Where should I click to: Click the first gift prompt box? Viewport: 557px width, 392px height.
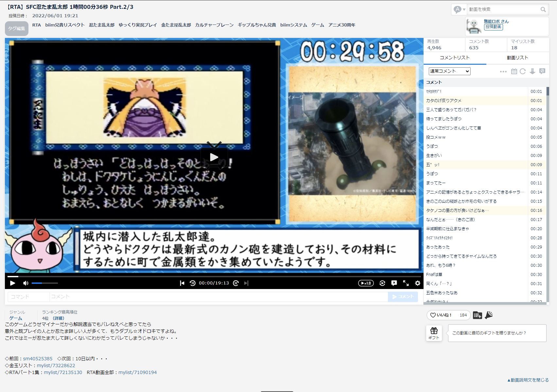497,333
